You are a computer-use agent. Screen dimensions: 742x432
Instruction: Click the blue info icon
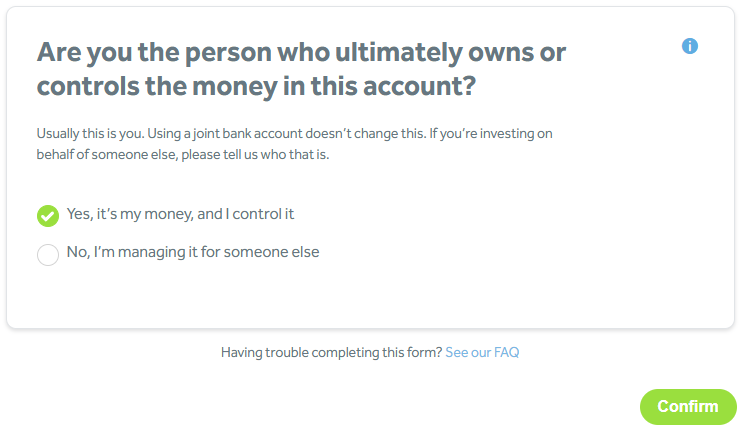pos(689,46)
